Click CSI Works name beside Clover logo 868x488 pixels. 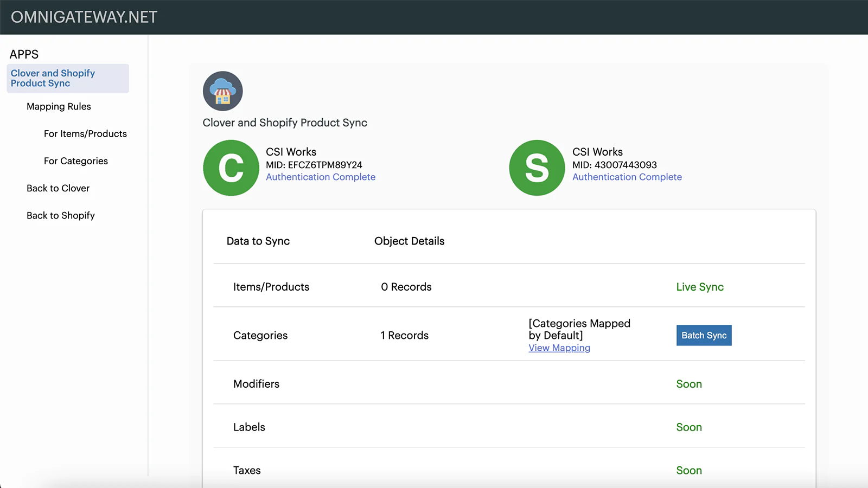coord(291,152)
